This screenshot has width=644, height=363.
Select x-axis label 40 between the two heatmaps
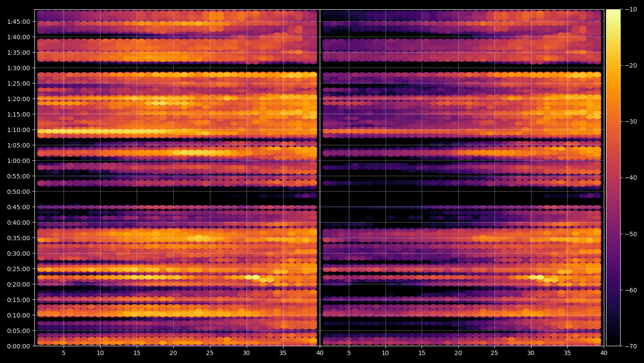(x=320, y=353)
